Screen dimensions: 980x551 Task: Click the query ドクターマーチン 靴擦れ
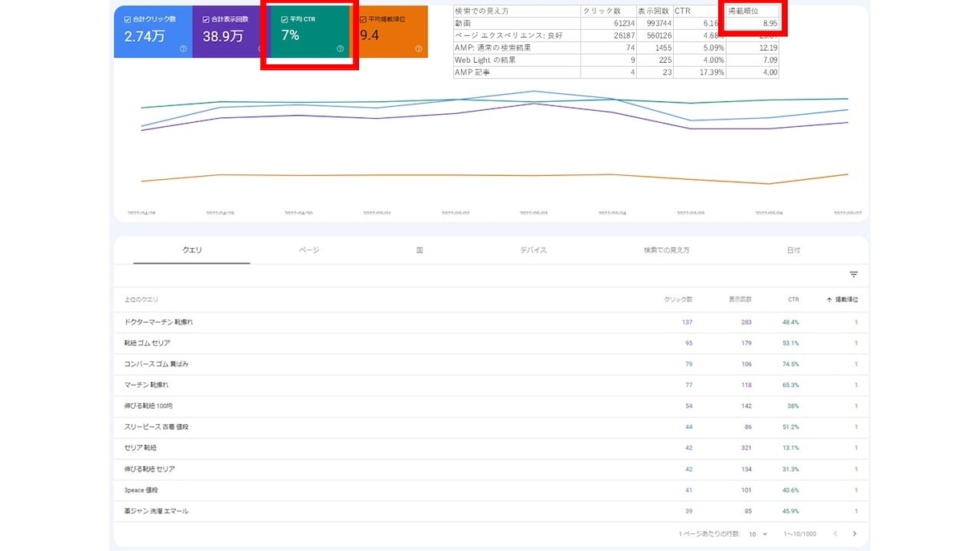[159, 322]
